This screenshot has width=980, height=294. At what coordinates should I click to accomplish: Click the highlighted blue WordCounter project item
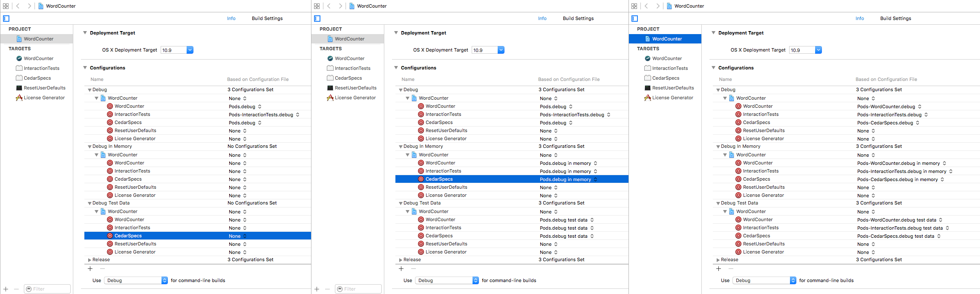tap(666, 39)
